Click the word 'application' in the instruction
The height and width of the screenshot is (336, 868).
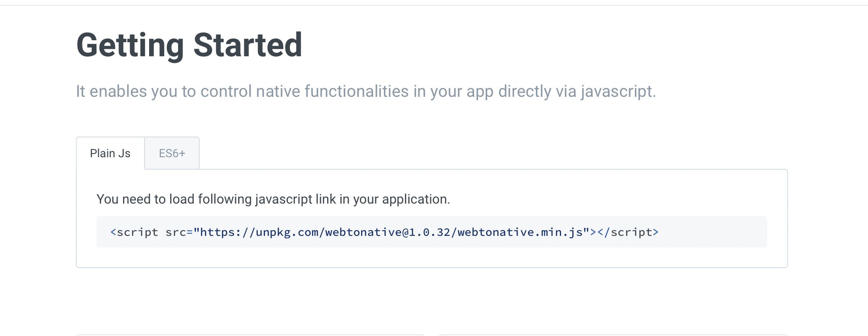point(415,199)
